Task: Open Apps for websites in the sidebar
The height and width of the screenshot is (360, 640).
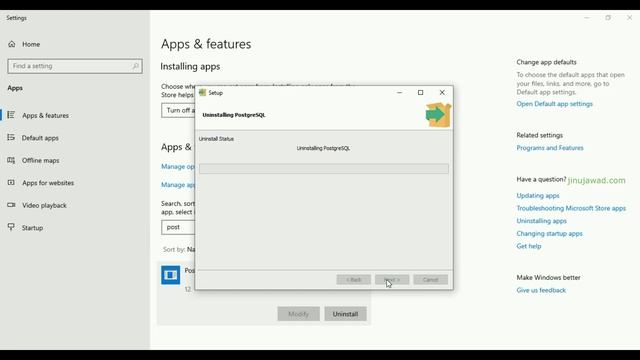Action: point(48,183)
